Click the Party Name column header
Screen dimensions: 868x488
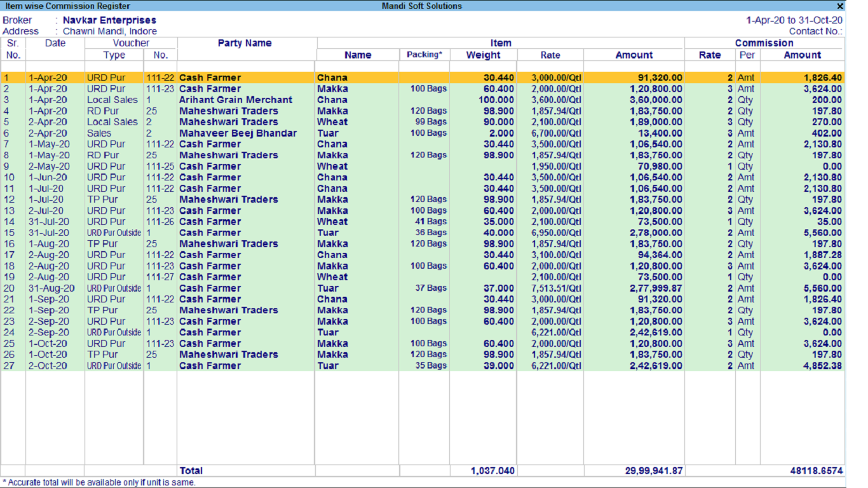245,43
